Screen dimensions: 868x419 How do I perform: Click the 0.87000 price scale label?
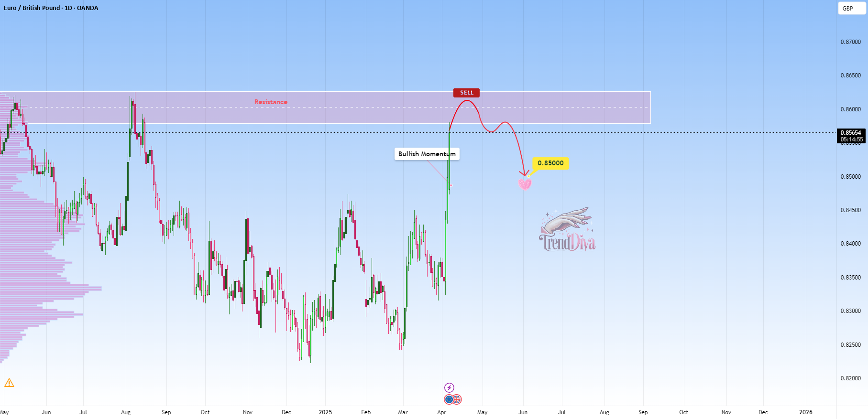tap(851, 42)
